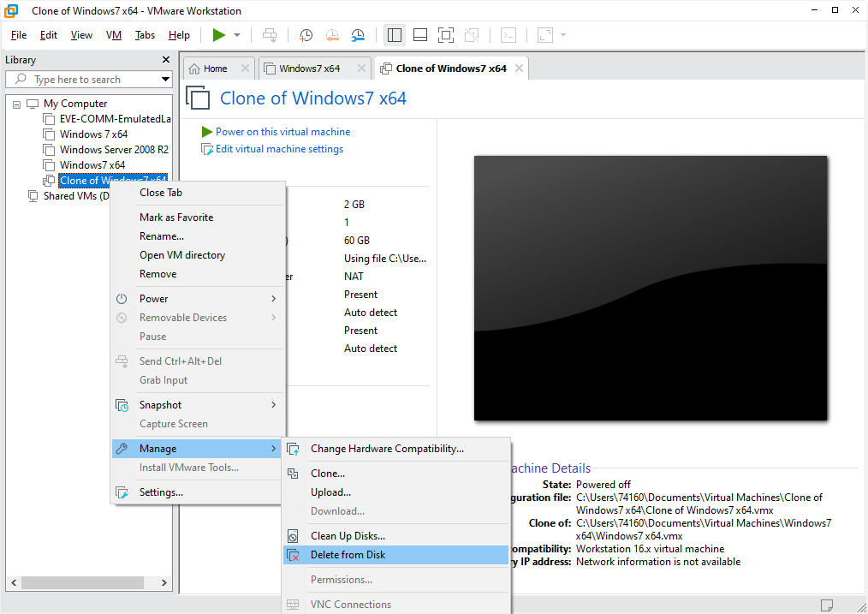
Task: Click the Clean Up Disks disk icon
Action: coord(293,536)
